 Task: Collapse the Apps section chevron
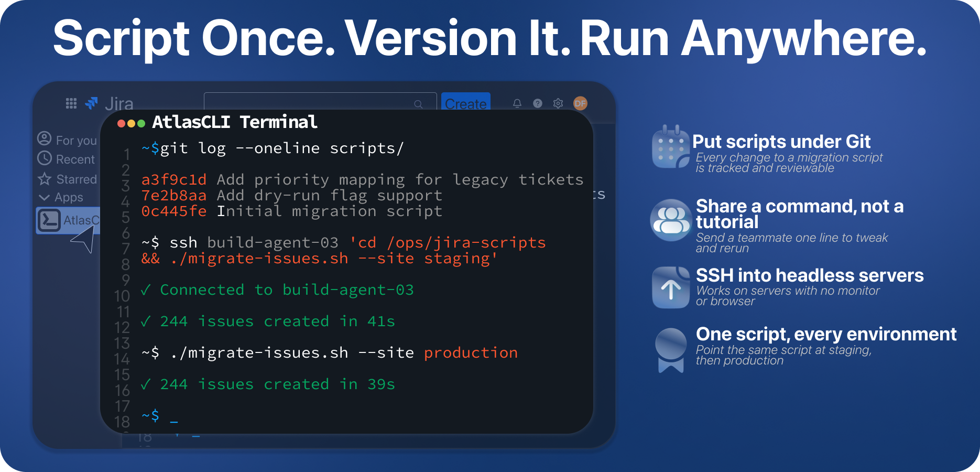[45, 198]
